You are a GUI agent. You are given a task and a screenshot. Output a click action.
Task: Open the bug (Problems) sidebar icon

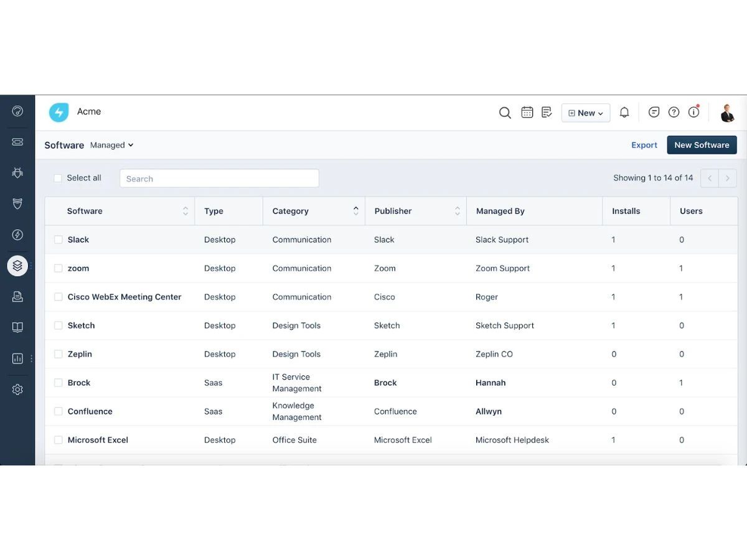tap(17, 173)
